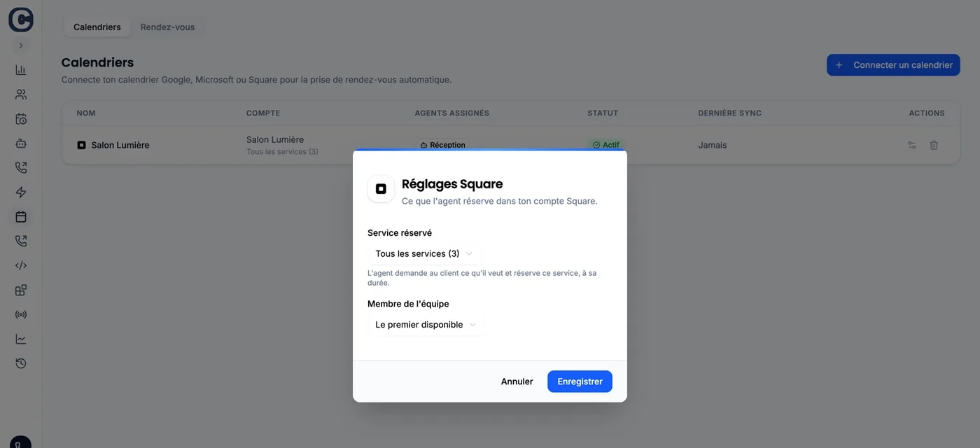Open the broadcast signal sidebar icon

tap(21, 315)
